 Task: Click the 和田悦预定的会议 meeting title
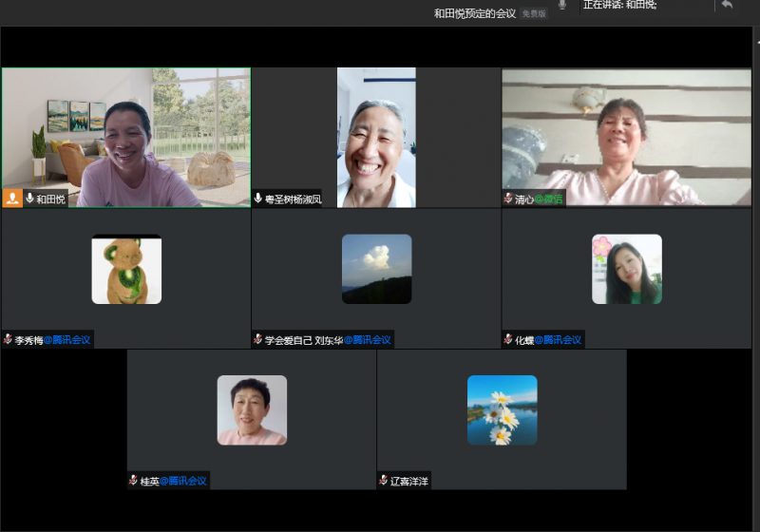475,13
